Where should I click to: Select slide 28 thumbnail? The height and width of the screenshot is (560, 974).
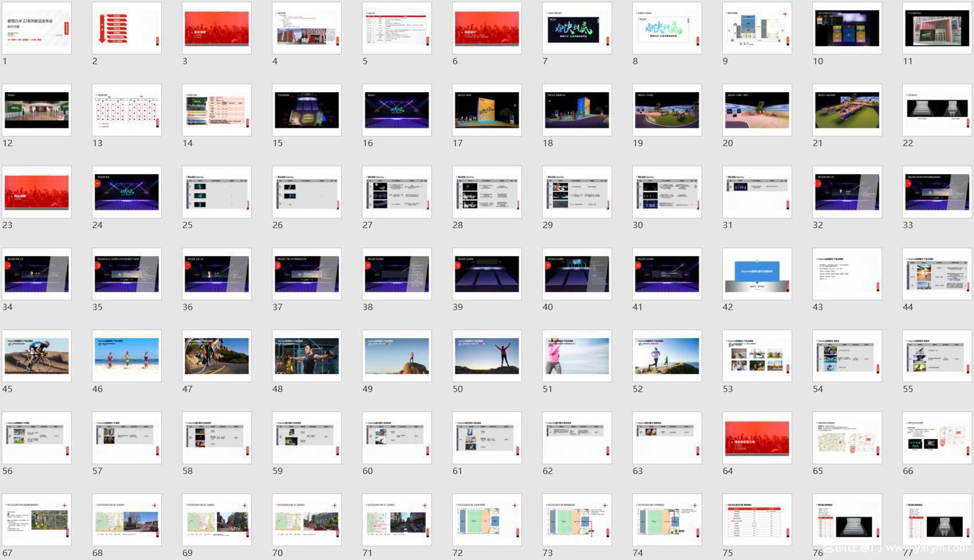click(487, 192)
